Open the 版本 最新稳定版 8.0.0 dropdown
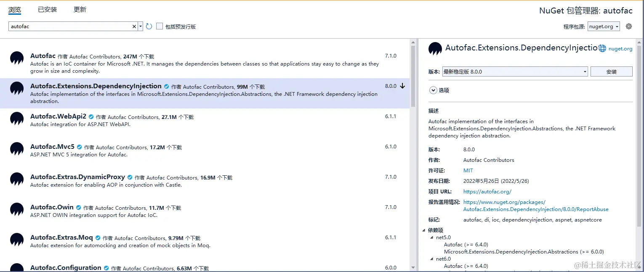This screenshot has width=644, height=272. pos(515,71)
